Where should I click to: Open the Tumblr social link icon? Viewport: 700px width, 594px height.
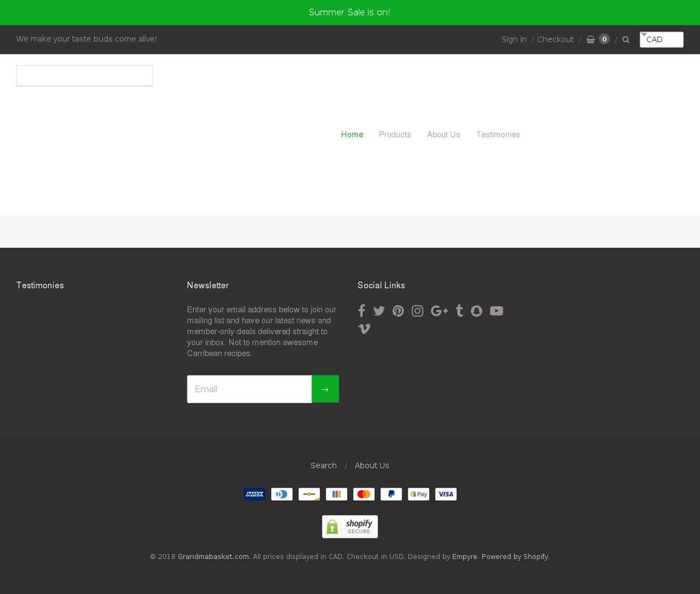[x=459, y=310]
